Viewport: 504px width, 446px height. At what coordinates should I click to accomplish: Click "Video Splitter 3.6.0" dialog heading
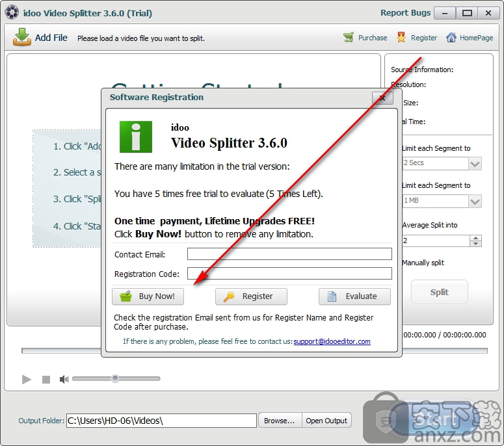point(229,142)
